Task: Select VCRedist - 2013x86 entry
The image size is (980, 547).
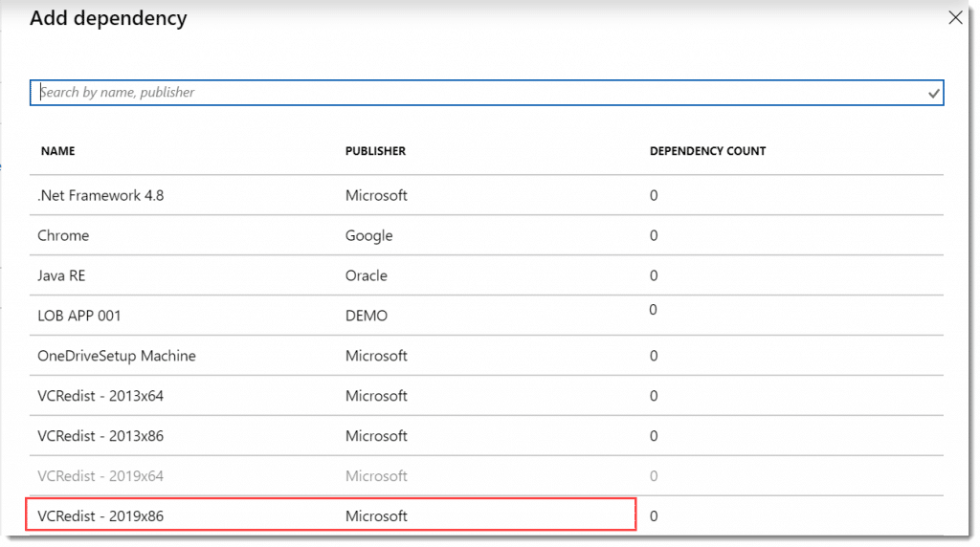Action: pyautogui.click(x=486, y=435)
